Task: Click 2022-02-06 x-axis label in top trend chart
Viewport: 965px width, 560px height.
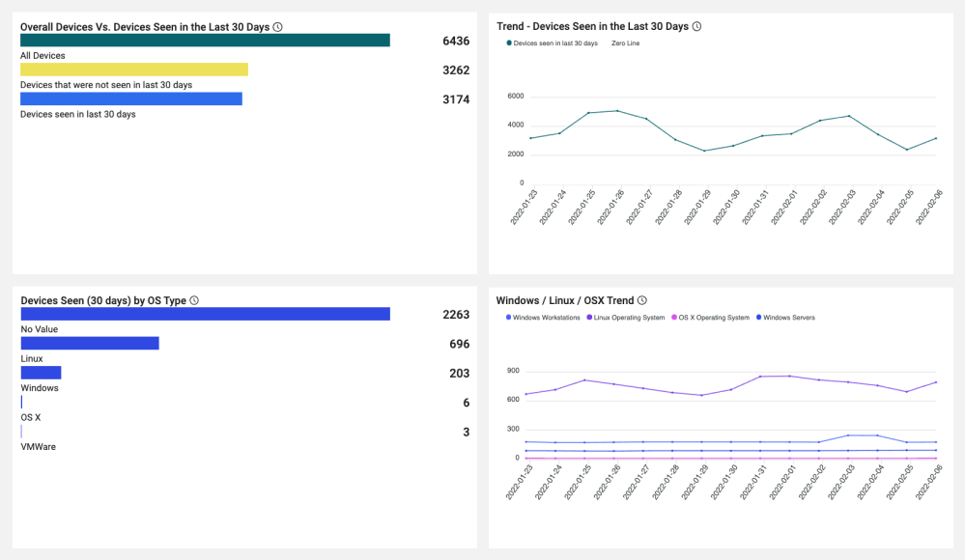Action: coord(928,208)
